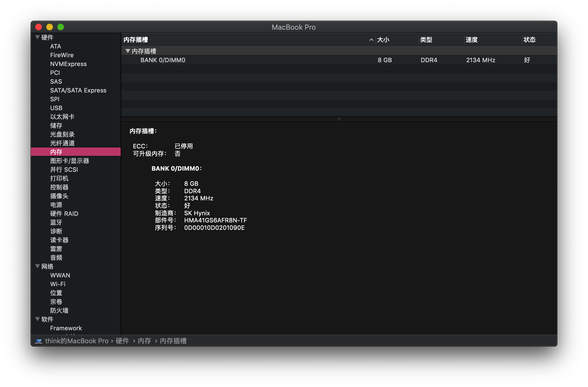Collapse the 软件 sidebar group
Image resolution: width=588 pixels, height=387 pixels.
37,319
